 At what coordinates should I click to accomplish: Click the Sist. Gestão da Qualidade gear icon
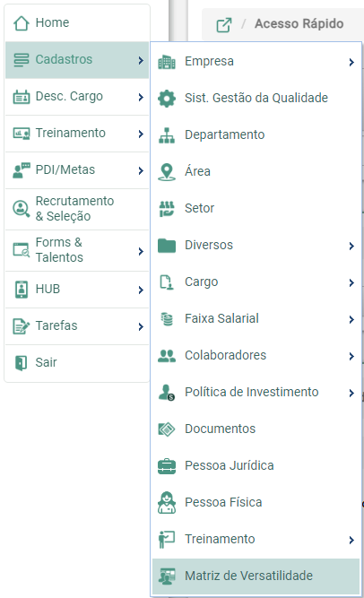click(167, 99)
